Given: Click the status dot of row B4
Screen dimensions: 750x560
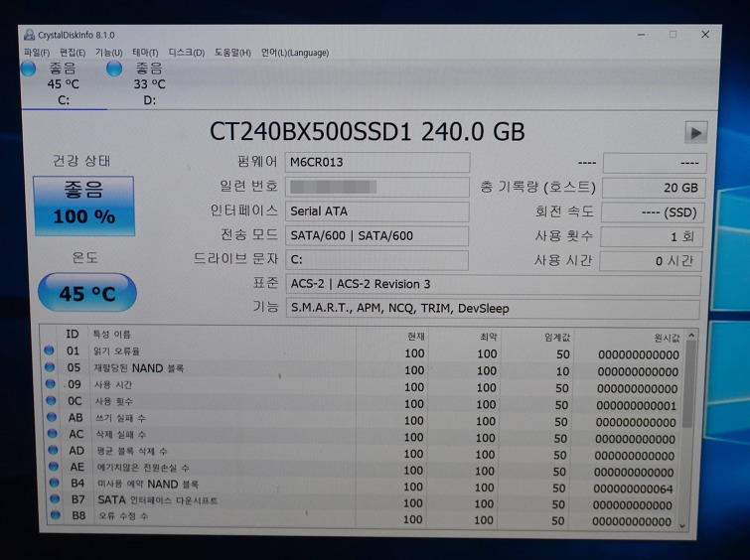Looking at the screenshot, I should 54,483.
